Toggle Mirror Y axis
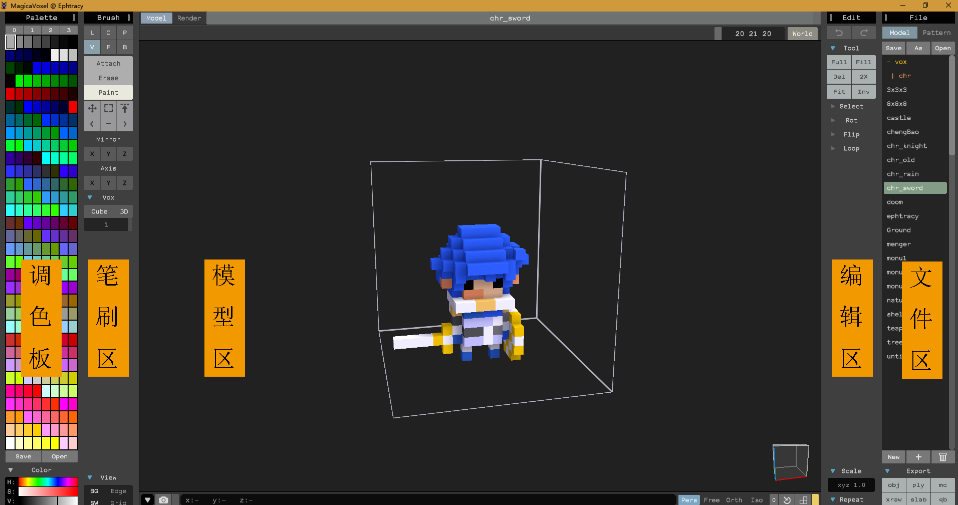958x505 pixels. [109, 154]
